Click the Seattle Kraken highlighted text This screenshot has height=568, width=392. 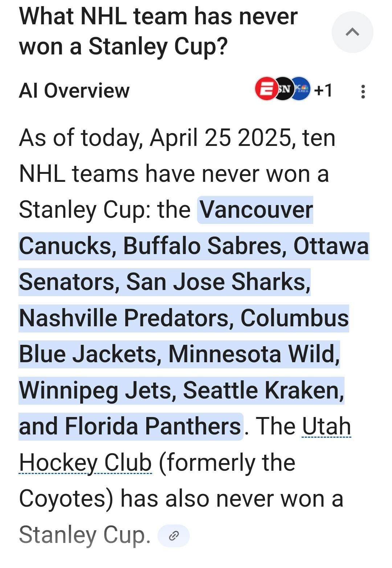pyautogui.click(x=262, y=390)
